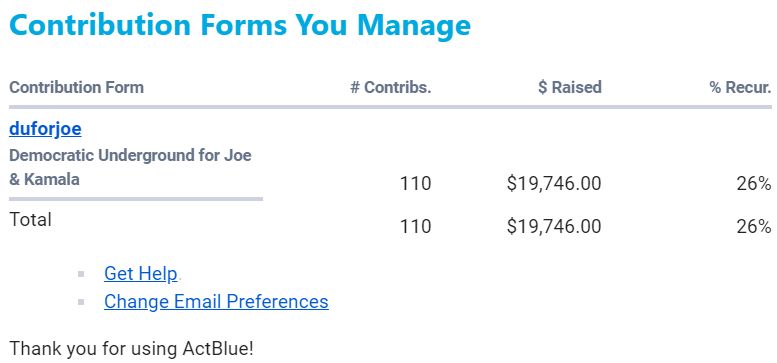
Task: Click the Thank you for using ActBlue text
Action: 131,349
